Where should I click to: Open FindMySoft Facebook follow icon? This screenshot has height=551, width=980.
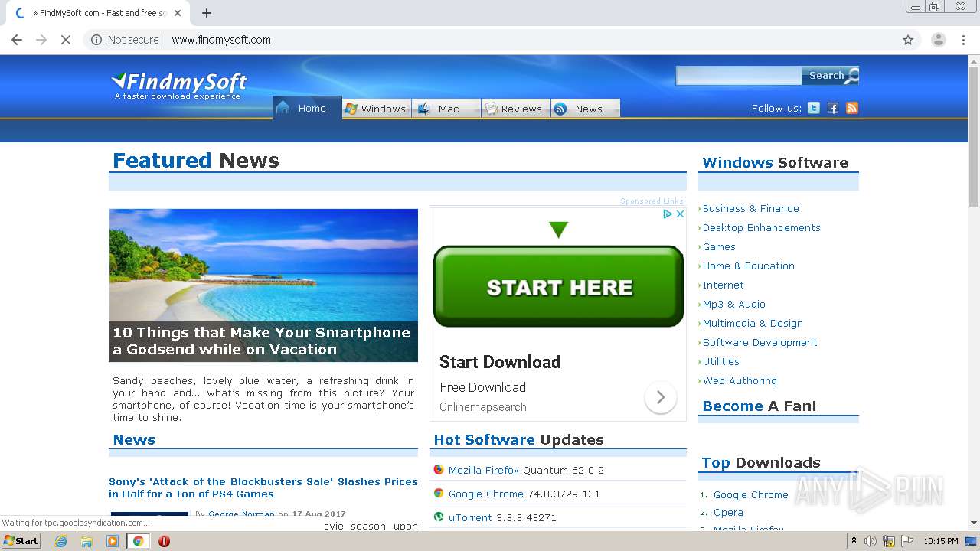point(833,108)
